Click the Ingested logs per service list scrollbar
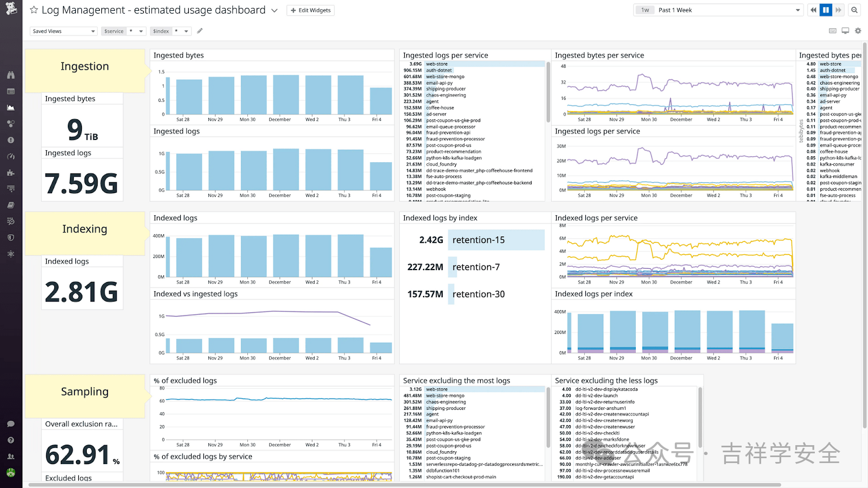Viewport: 868px width, 488px height. [x=548, y=92]
